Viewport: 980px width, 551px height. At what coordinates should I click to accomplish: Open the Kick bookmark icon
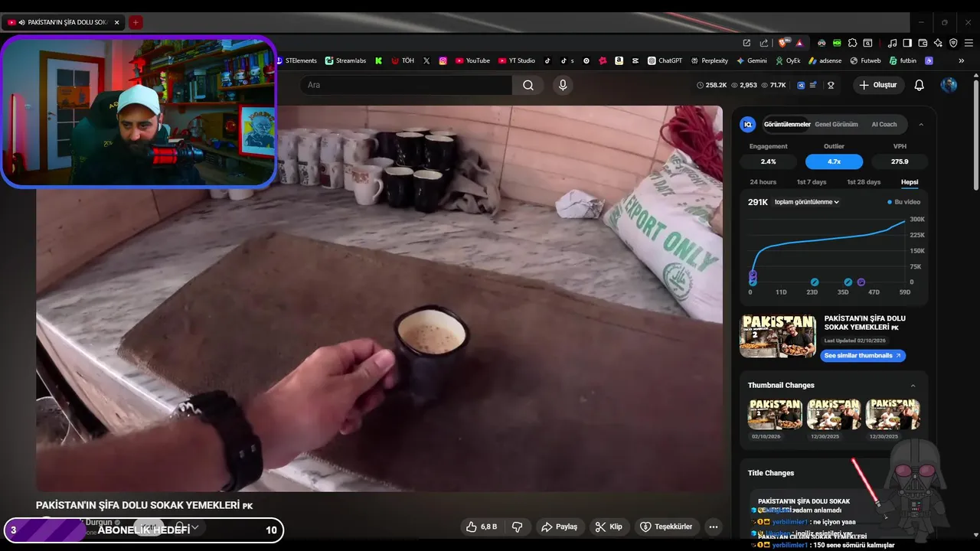click(x=378, y=60)
